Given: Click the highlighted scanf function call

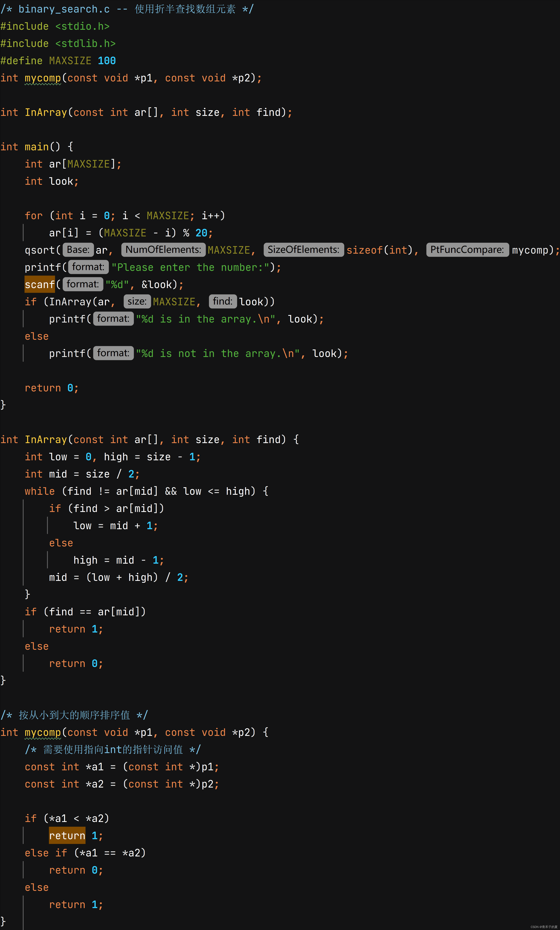Looking at the screenshot, I should click(x=40, y=284).
